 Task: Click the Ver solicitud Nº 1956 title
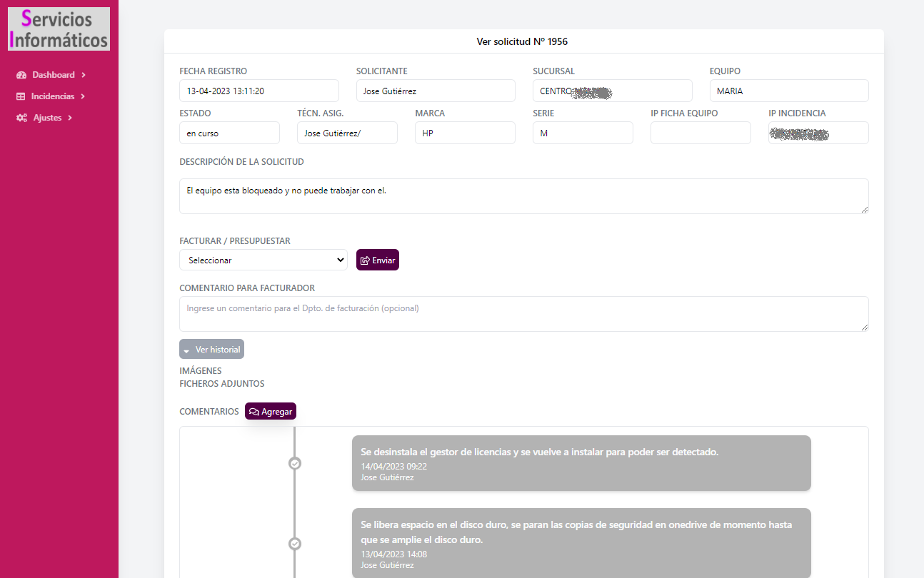(522, 41)
